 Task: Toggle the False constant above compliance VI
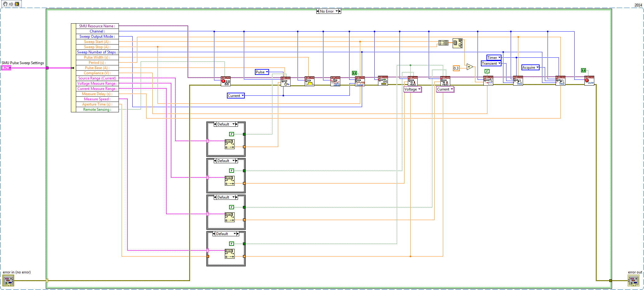[x=487, y=71]
